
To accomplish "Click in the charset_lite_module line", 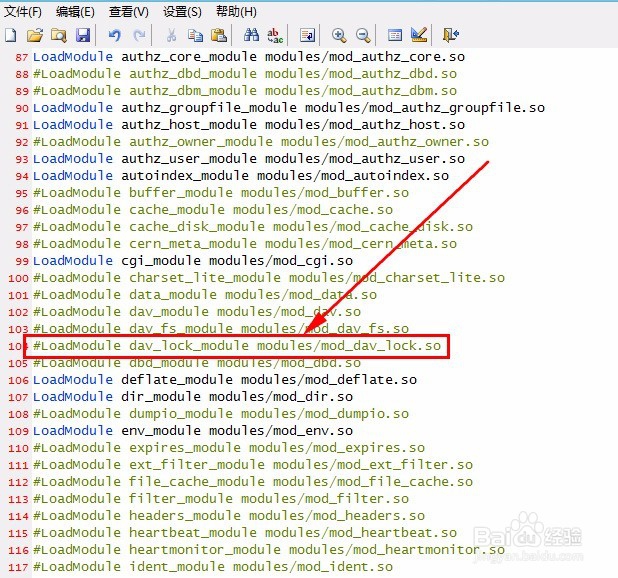I will tap(268, 278).
